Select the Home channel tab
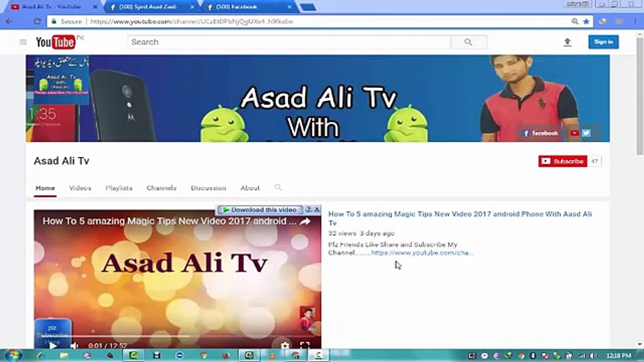The image size is (644, 362). (x=45, y=188)
